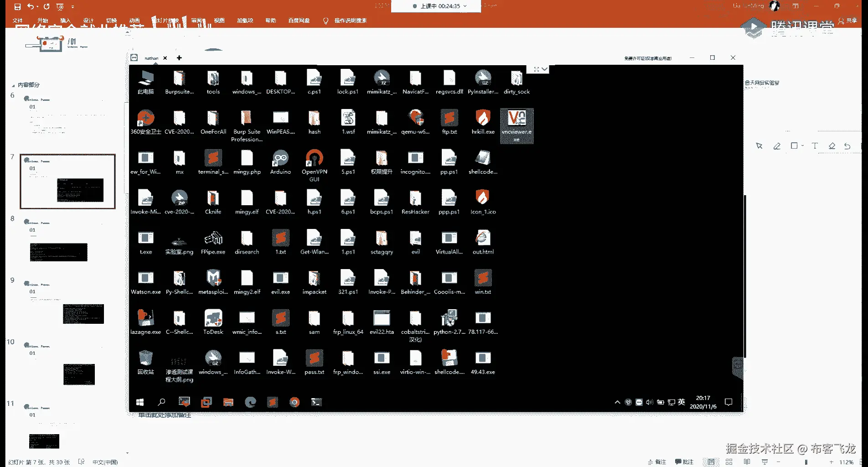Select the lazagne.exe icon

[146, 323]
